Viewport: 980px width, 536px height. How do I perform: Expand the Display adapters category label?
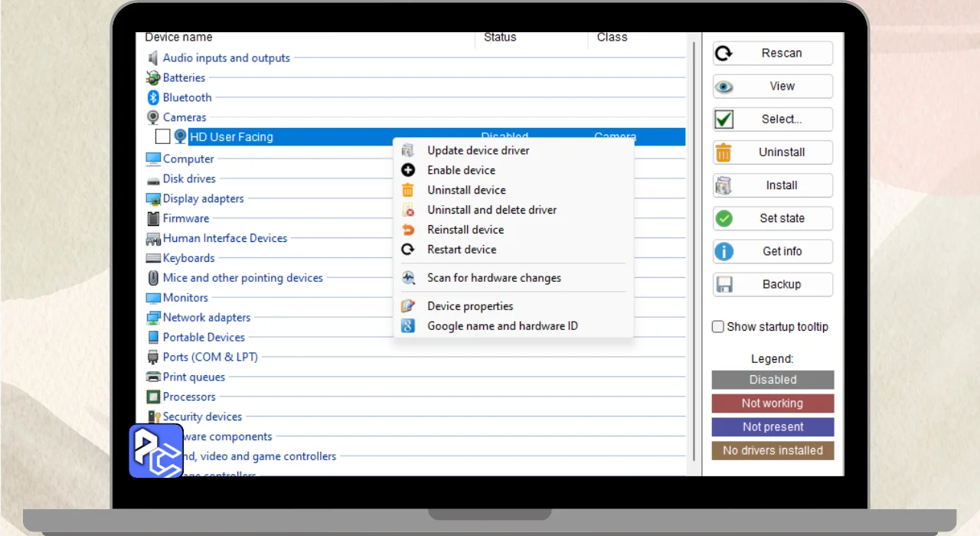pyautogui.click(x=203, y=198)
